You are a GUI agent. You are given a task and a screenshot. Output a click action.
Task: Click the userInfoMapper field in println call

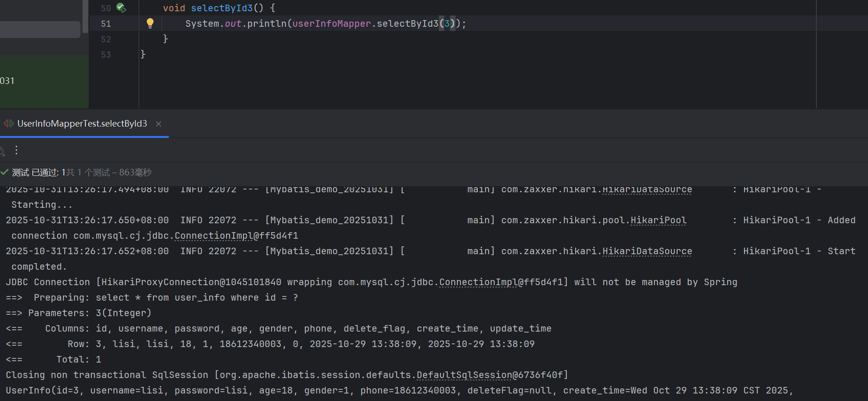click(x=331, y=23)
